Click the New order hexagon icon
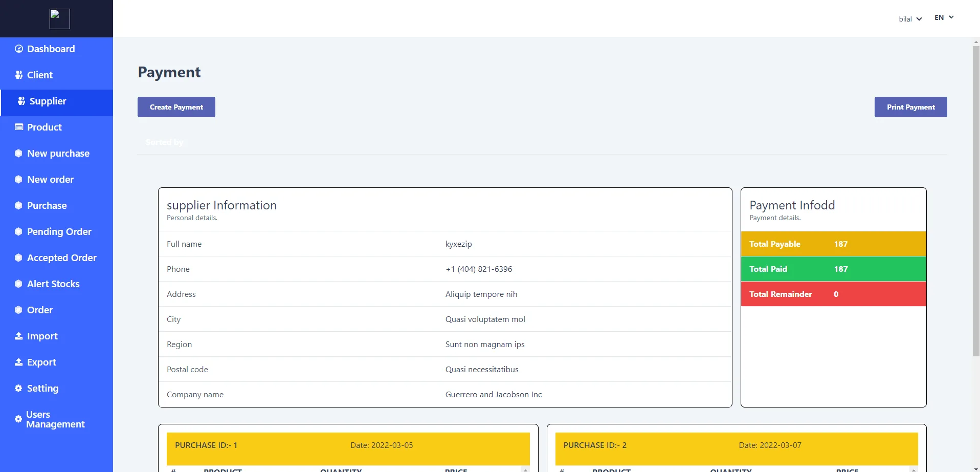Screen dimensions: 980x472 (19, 180)
